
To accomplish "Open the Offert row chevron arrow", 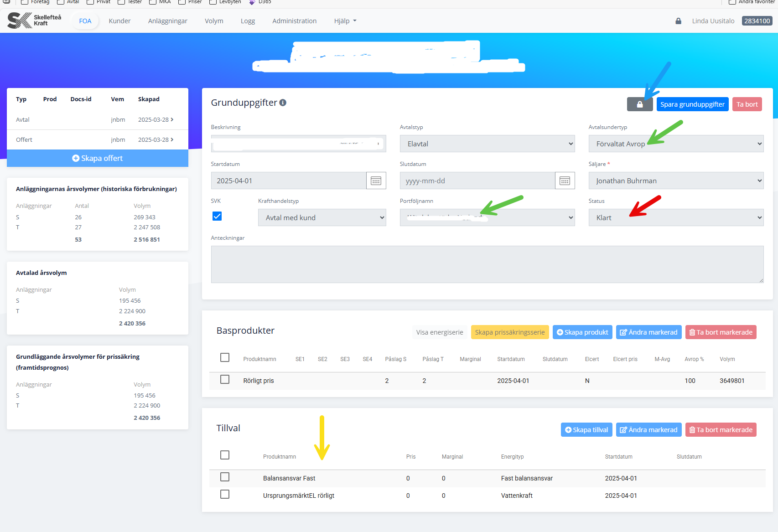I will coord(172,139).
